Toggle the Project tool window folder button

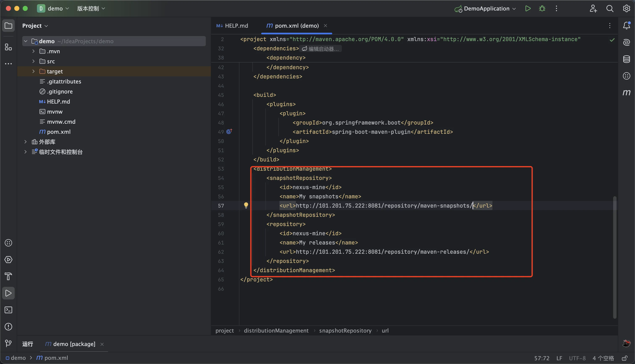(9, 26)
